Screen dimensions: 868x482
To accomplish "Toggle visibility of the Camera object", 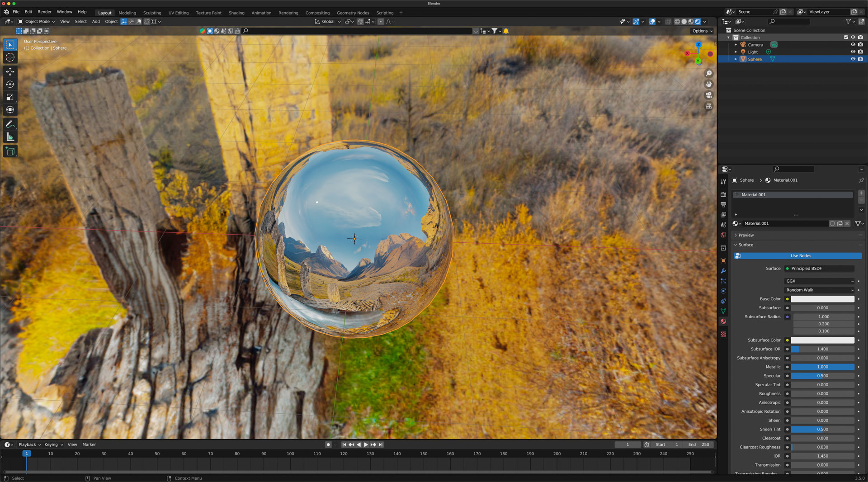I will 853,45.
